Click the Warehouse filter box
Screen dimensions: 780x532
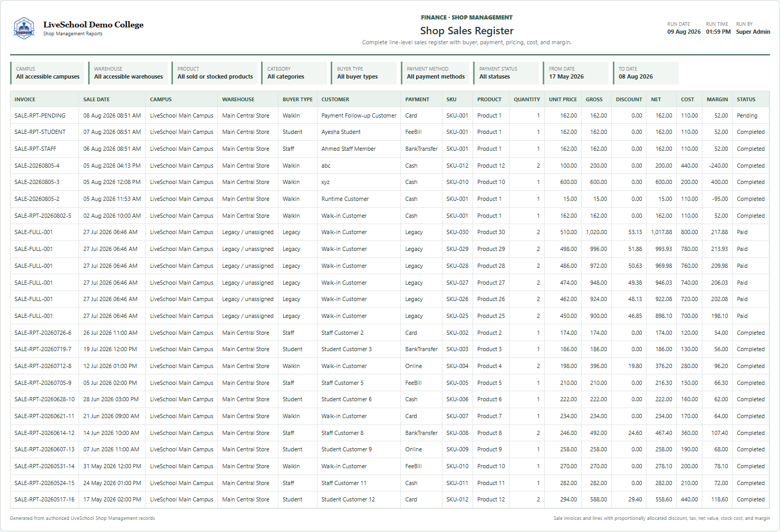click(128, 73)
